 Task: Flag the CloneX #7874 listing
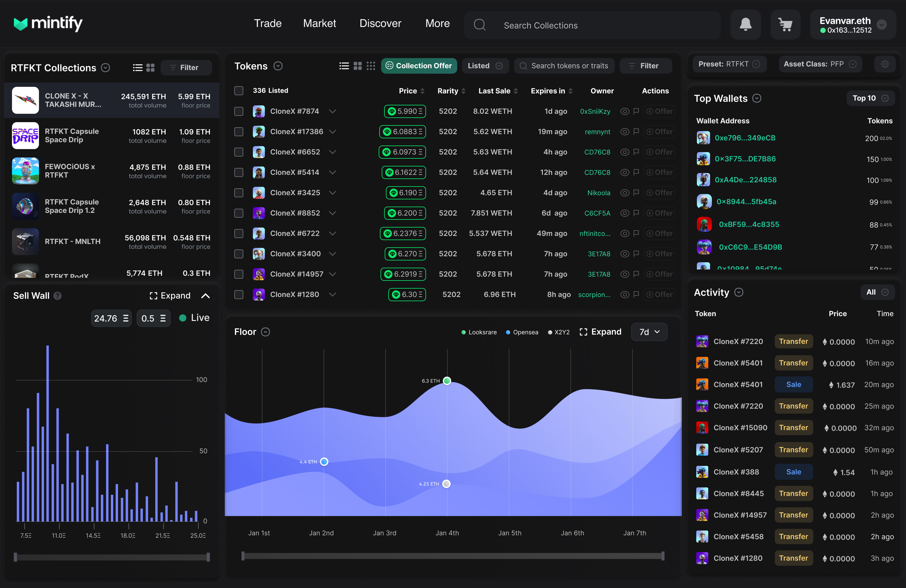[636, 111]
